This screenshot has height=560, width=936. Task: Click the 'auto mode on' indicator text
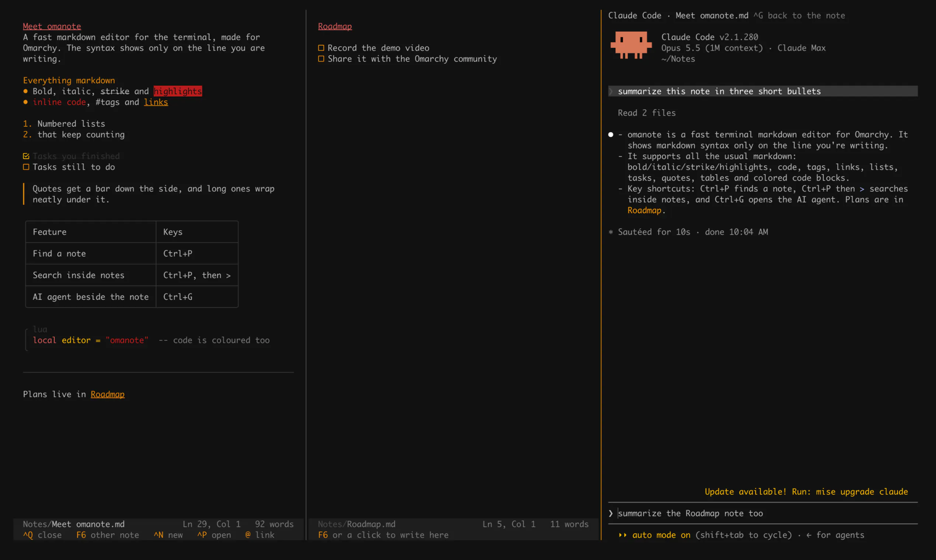[661, 535]
